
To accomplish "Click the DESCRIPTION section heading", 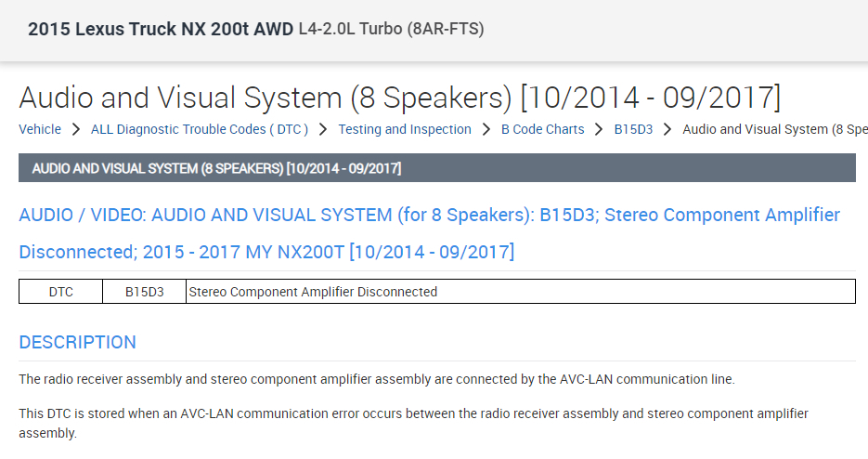I will click(x=78, y=342).
